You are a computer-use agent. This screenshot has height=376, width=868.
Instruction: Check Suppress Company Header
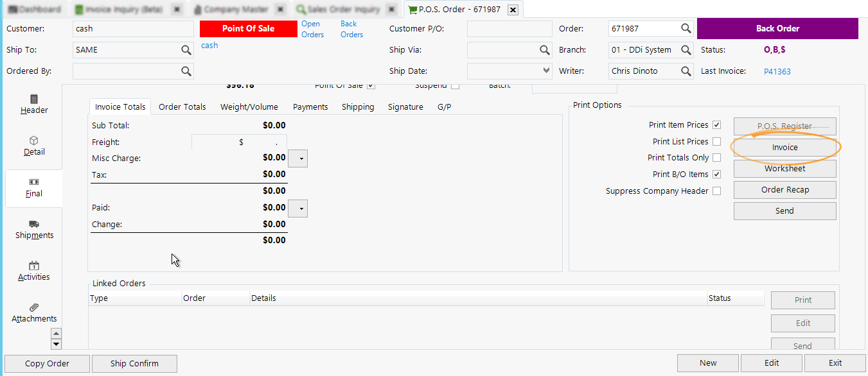[716, 190]
